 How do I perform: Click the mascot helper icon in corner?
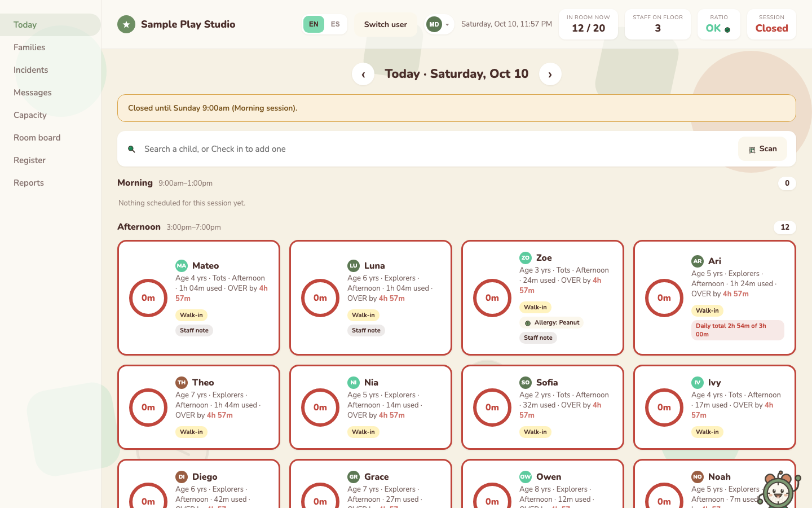coord(779,489)
